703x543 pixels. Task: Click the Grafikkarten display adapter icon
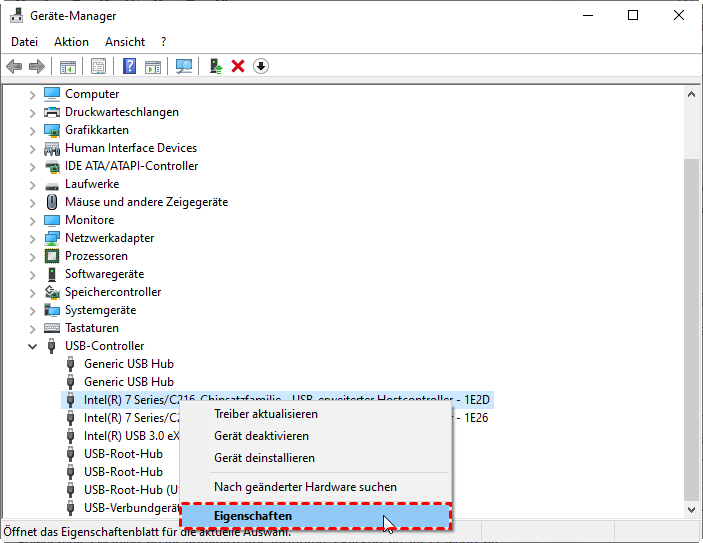(x=52, y=130)
